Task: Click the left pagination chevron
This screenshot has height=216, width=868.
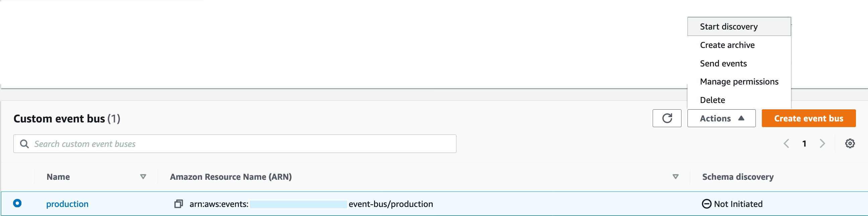Action: point(786,144)
